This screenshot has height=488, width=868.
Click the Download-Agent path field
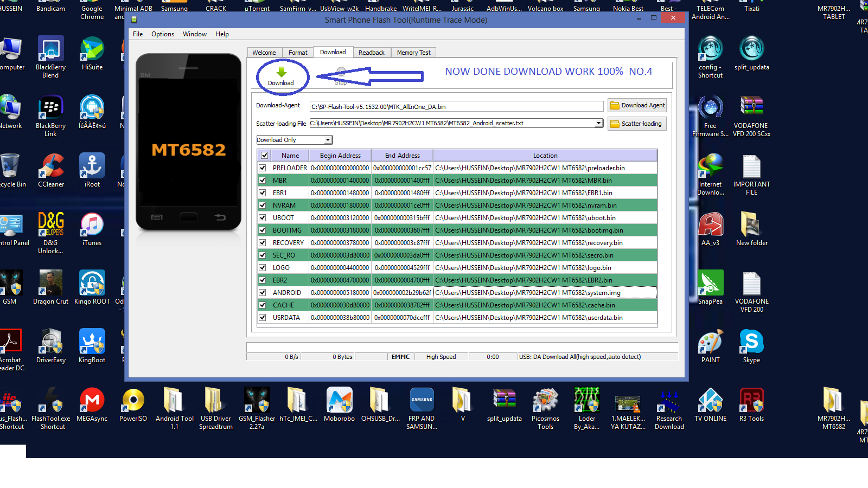(x=456, y=106)
